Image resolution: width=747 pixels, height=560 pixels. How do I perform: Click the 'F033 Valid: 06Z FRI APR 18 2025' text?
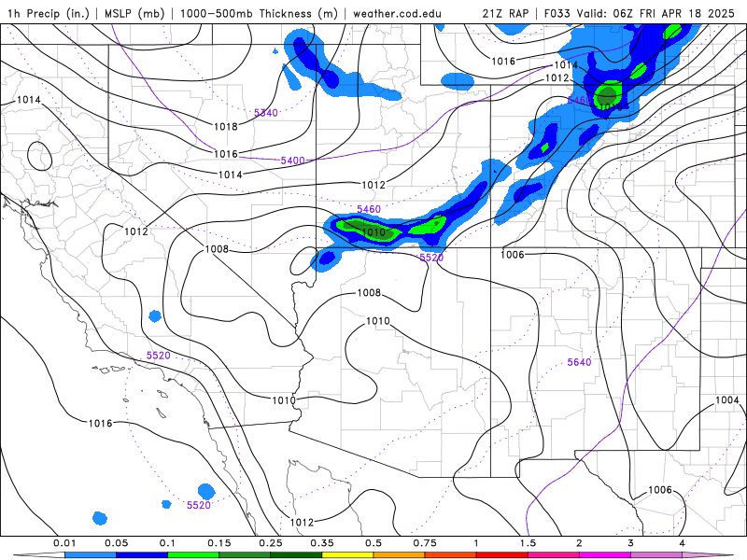pos(640,13)
